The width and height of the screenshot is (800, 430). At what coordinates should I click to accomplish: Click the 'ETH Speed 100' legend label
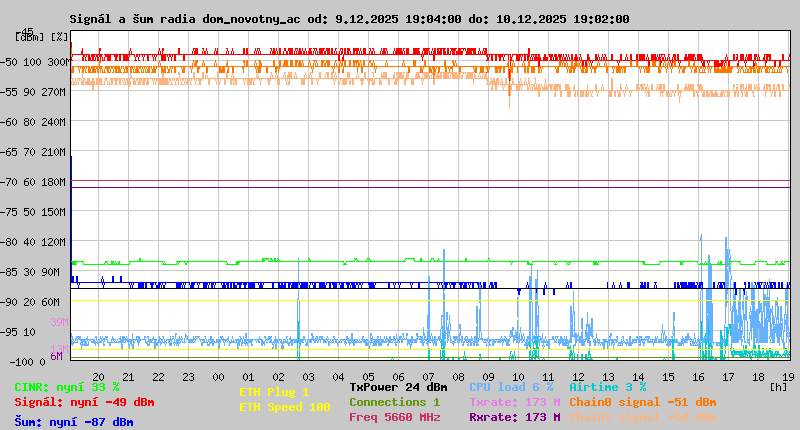tap(285, 407)
